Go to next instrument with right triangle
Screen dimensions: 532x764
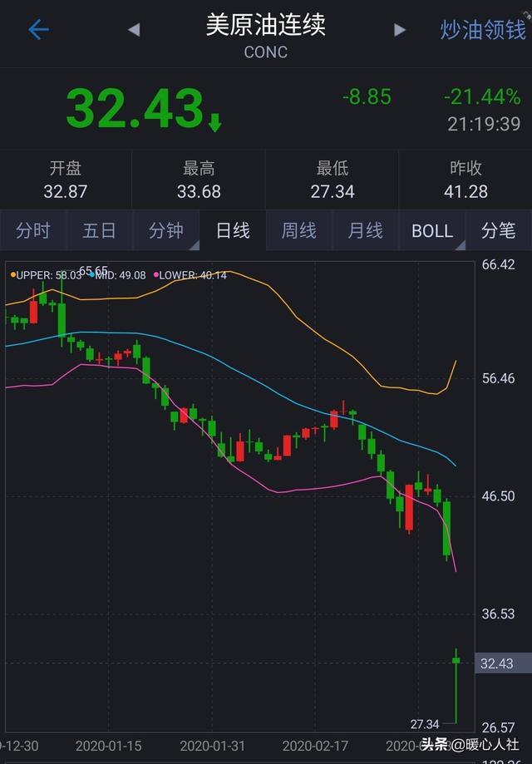point(400,30)
